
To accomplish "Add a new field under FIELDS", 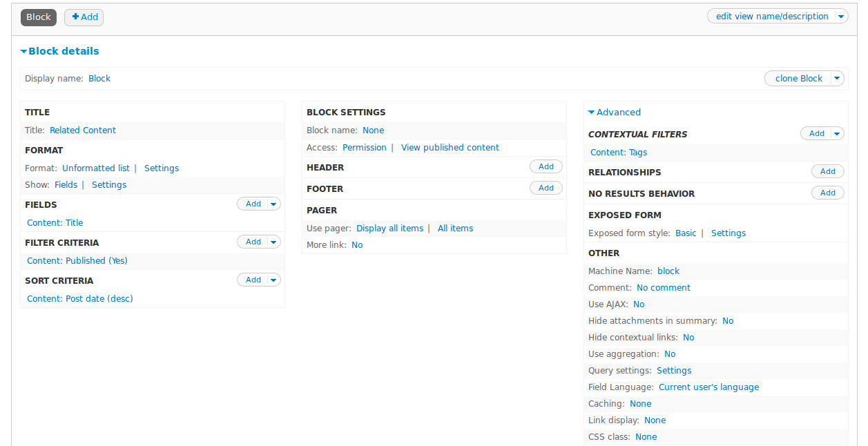I will pyautogui.click(x=253, y=204).
